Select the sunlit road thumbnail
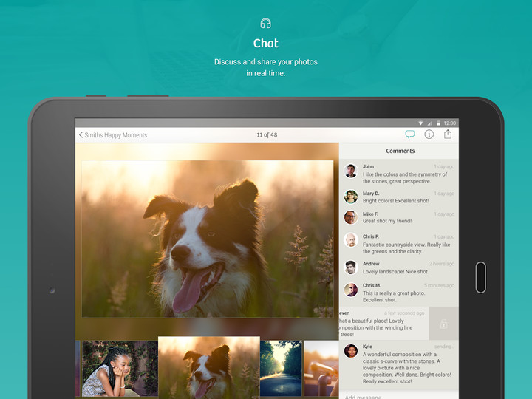This screenshot has height=399, width=532. coord(281,368)
